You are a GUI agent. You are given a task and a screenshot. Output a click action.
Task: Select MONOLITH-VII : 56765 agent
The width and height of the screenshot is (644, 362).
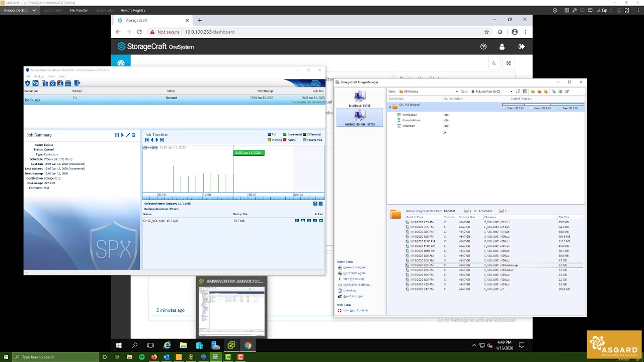[x=360, y=118]
